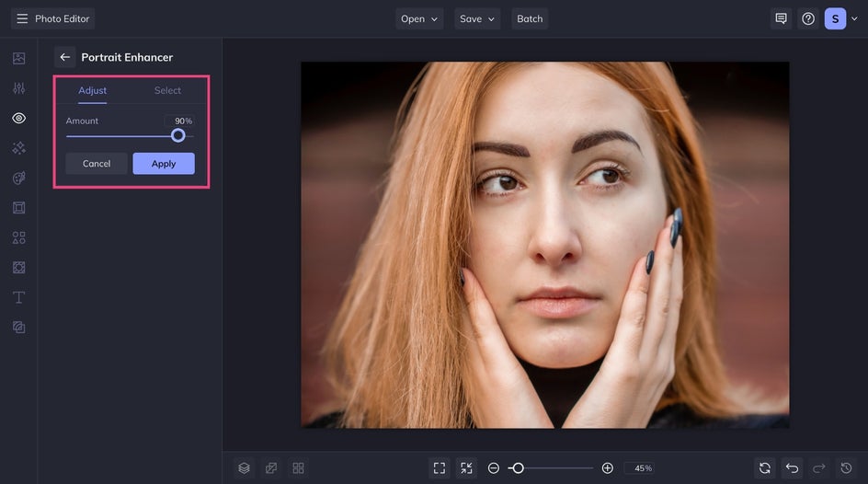Click the fit to screen icon

(440, 468)
